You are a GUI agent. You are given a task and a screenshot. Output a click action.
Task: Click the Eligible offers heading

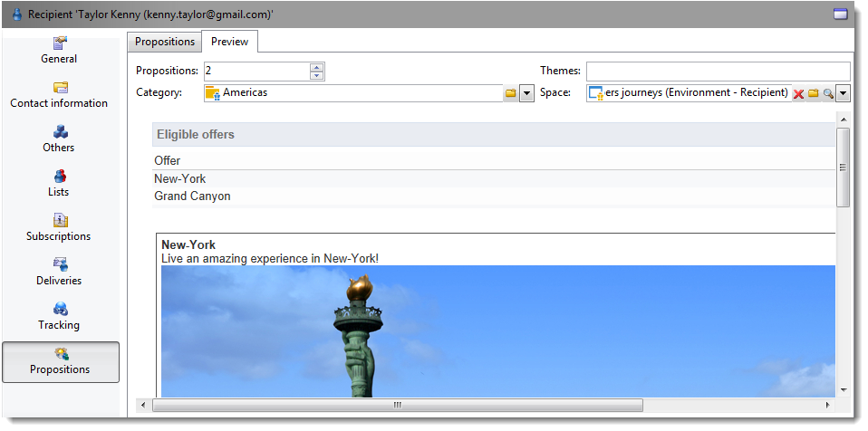click(x=196, y=134)
